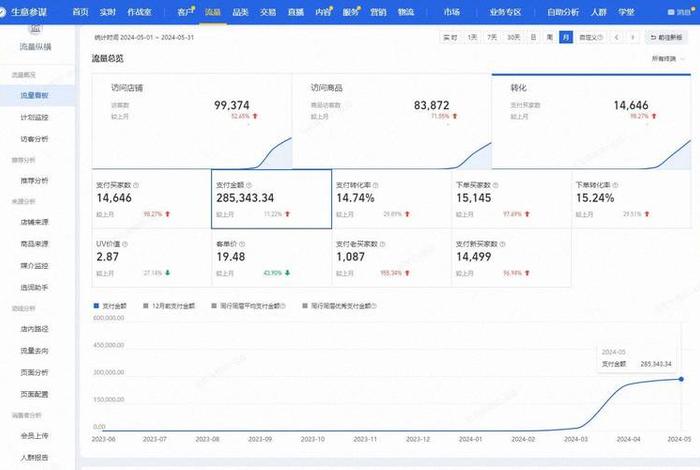Go to next period with right arrow
Screen dimensions: 700x470
pyautogui.click(x=632, y=37)
